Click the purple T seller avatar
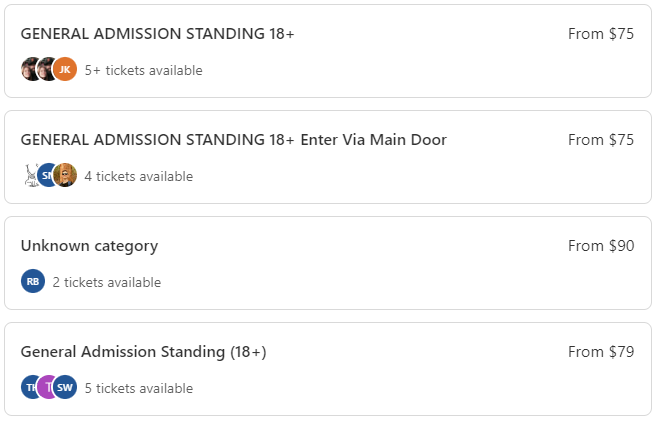 tap(48, 387)
